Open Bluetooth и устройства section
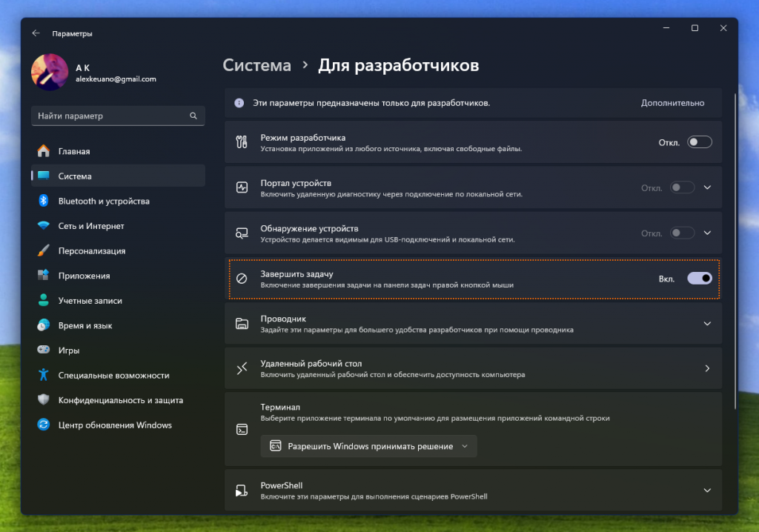 (118, 201)
